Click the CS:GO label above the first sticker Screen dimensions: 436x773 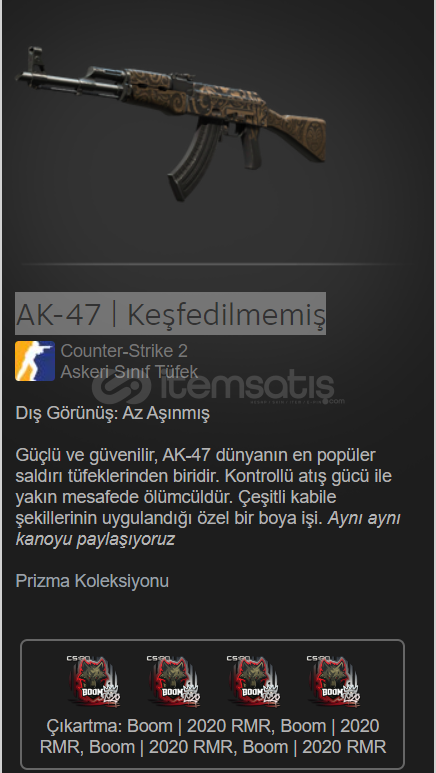tap(78, 658)
